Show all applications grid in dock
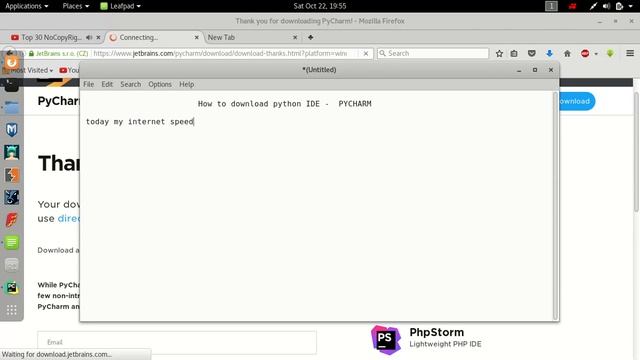 (x=11, y=310)
